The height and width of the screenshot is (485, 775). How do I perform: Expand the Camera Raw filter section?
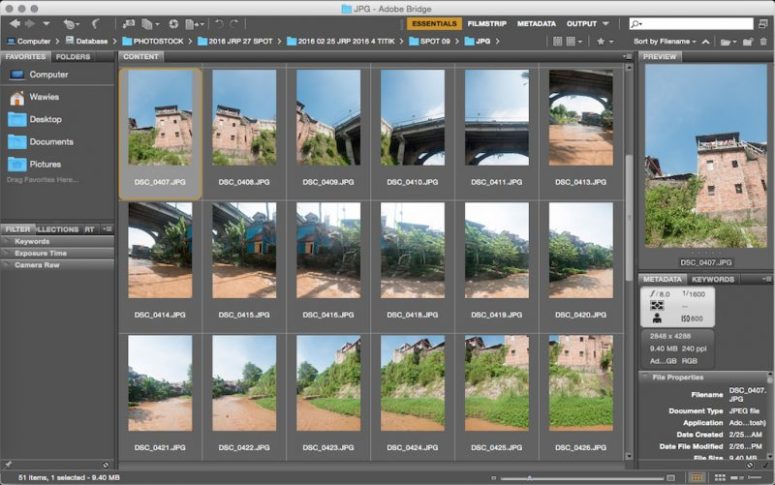pyautogui.click(x=57, y=265)
